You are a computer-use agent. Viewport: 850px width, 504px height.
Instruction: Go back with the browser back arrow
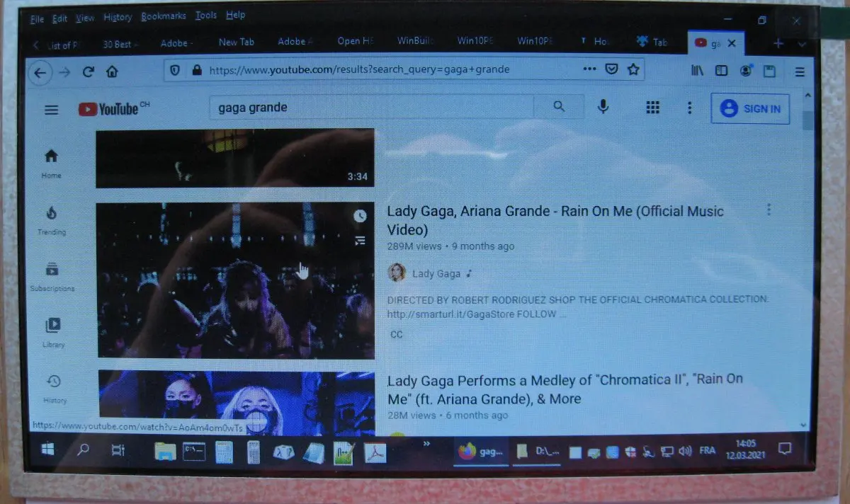(40, 72)
